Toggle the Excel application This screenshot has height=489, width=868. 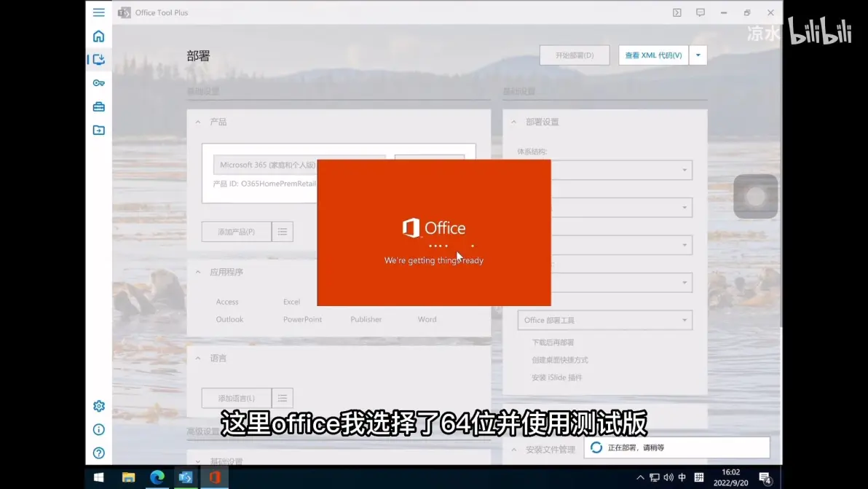pyautogui.click(x=292, y=302)
